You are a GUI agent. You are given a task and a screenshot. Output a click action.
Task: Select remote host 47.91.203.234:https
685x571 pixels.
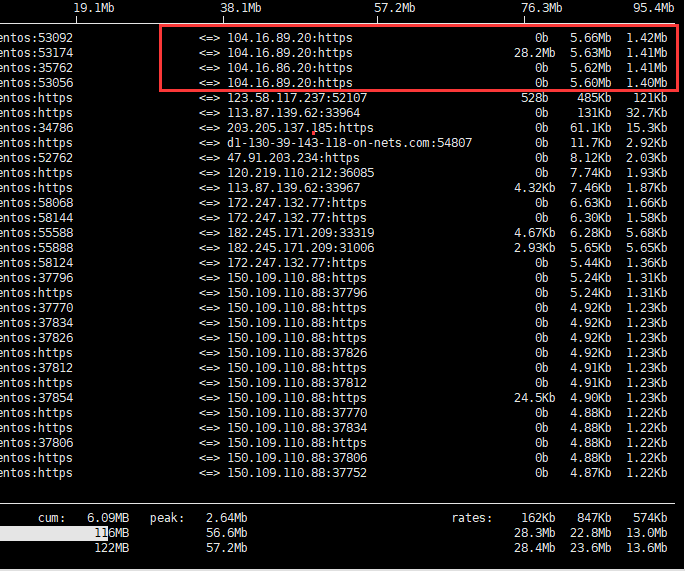(293, 158)
